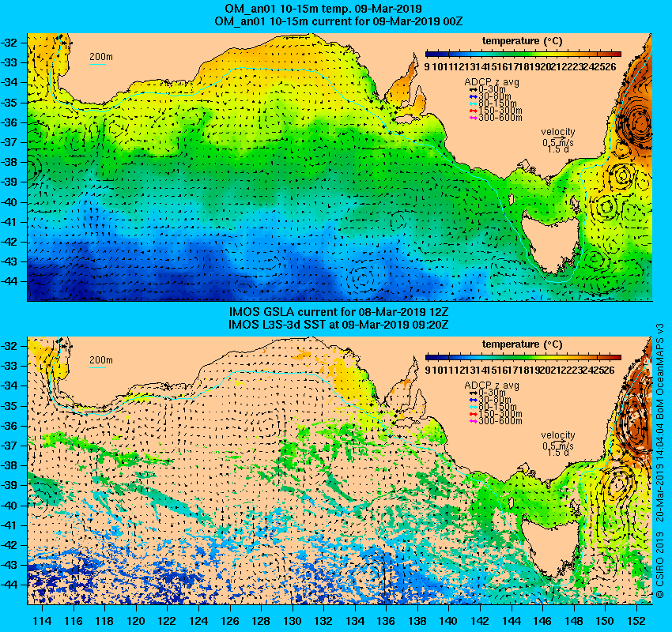Click longitude label 130
This screenshot has height=632, width=672.
pyautogui.click(x=293, y=621)
